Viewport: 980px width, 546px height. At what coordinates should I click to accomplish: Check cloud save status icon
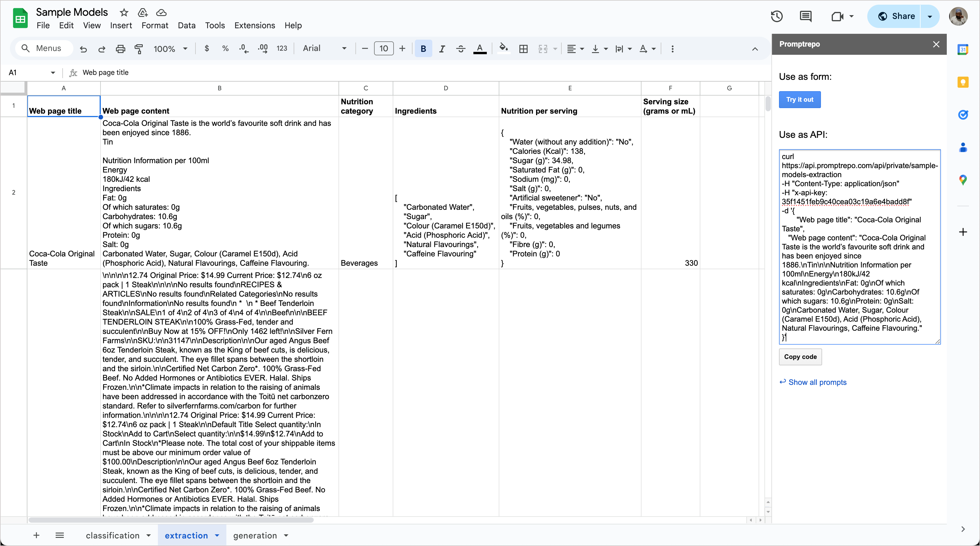pos(161,13)
